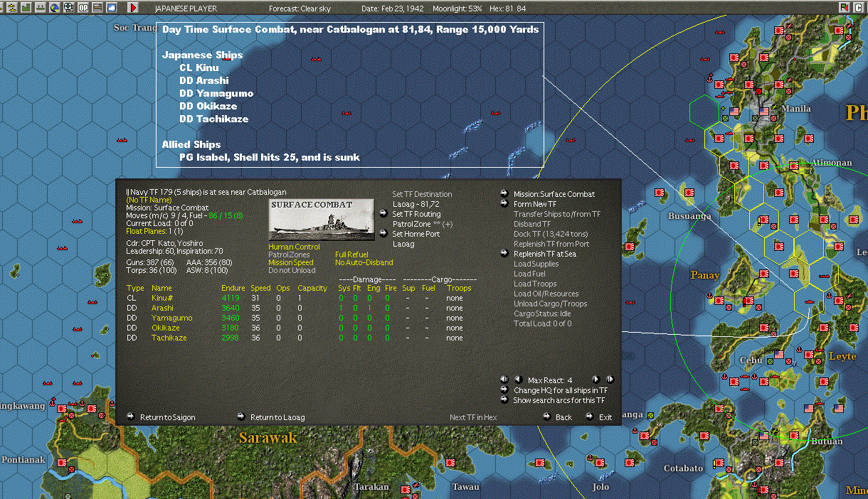868x499 pixels.
Task: Click arrow beside Form New TF
Action: 504,204
